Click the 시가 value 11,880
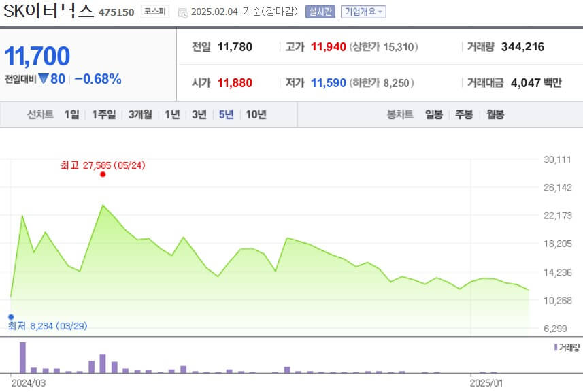The image size is (583, 392). [235, 82]
